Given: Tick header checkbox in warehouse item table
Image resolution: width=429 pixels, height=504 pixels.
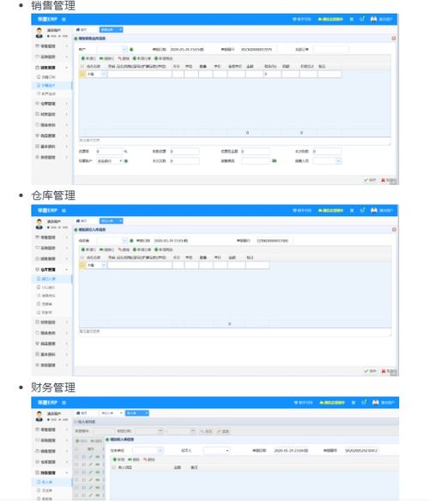Looking at the screenshot, I should pyautogui.click(x=82, y=257).
